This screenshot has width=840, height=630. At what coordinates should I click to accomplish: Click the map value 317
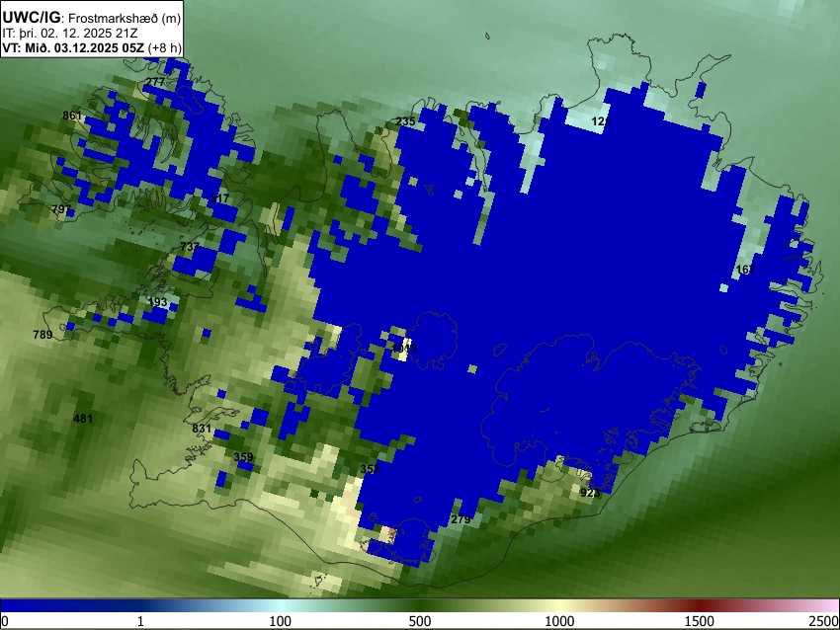pyautogui.click(x=219, y=198)
